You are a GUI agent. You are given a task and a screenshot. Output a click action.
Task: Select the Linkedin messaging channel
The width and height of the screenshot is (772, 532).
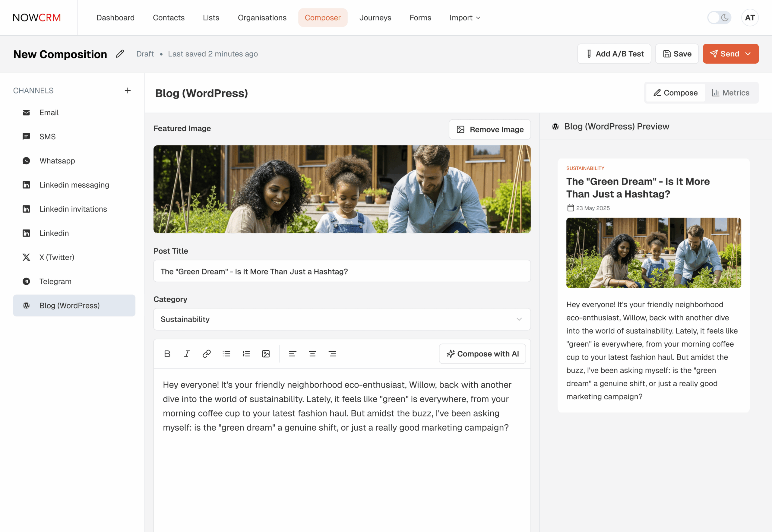pyautogui.click(x=74, y=185)
